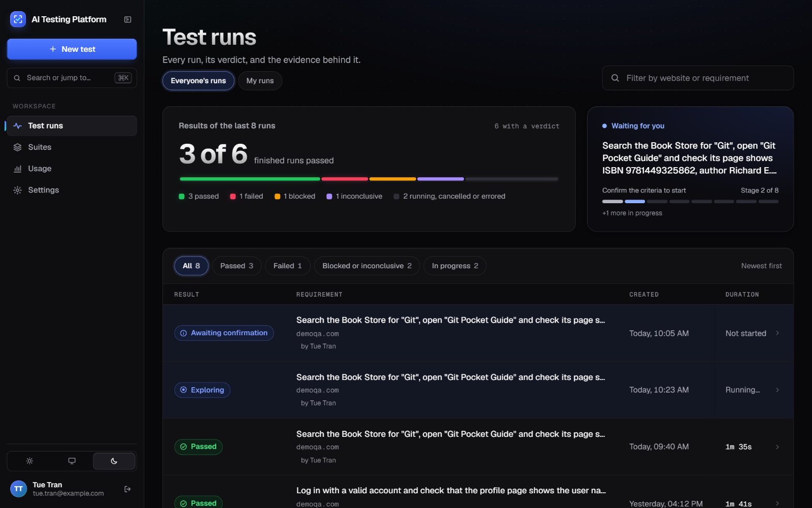812x508 pixels.
Task: Click the Settings gear icon
Action: pyautogui.click(x=18, y=190)
